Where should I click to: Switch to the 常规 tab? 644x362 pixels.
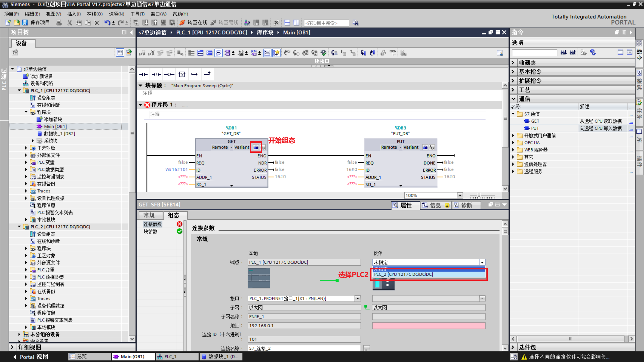(149, 215)
